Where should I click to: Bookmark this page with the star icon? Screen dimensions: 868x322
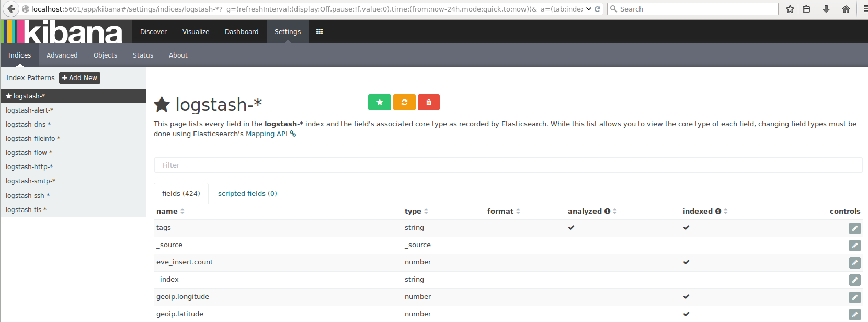790,9
